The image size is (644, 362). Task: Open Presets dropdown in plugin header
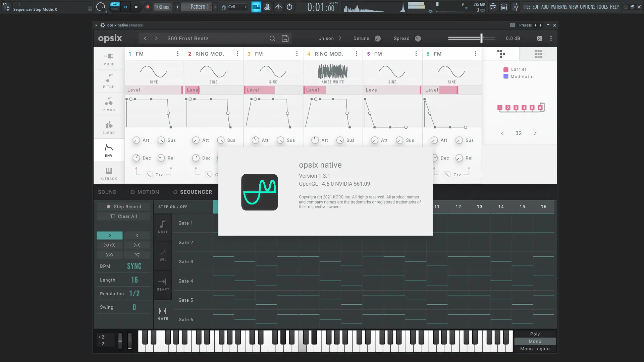525,25
